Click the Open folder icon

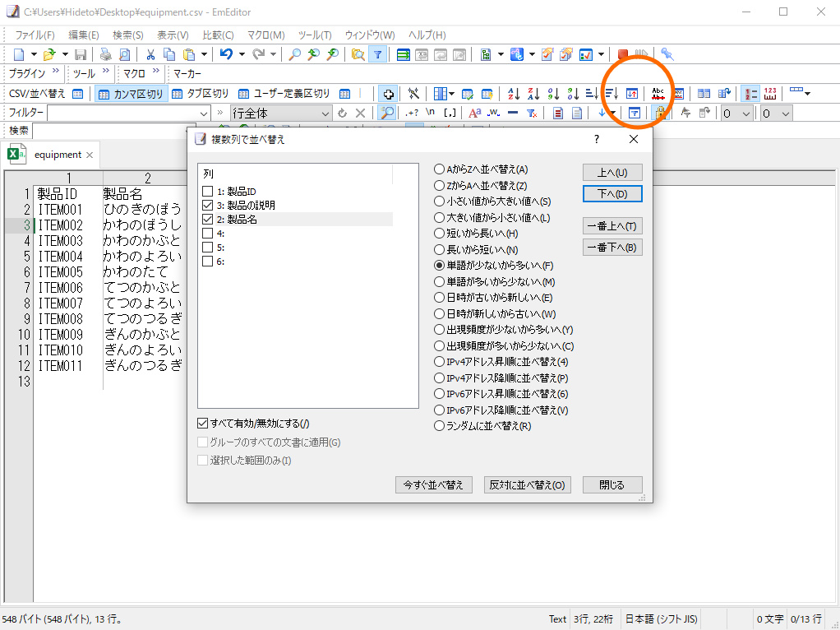(x=49, y=54)
